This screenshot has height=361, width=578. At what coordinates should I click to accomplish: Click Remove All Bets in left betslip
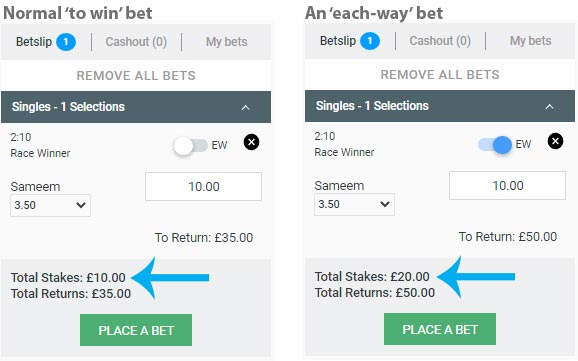pos(136,76)
